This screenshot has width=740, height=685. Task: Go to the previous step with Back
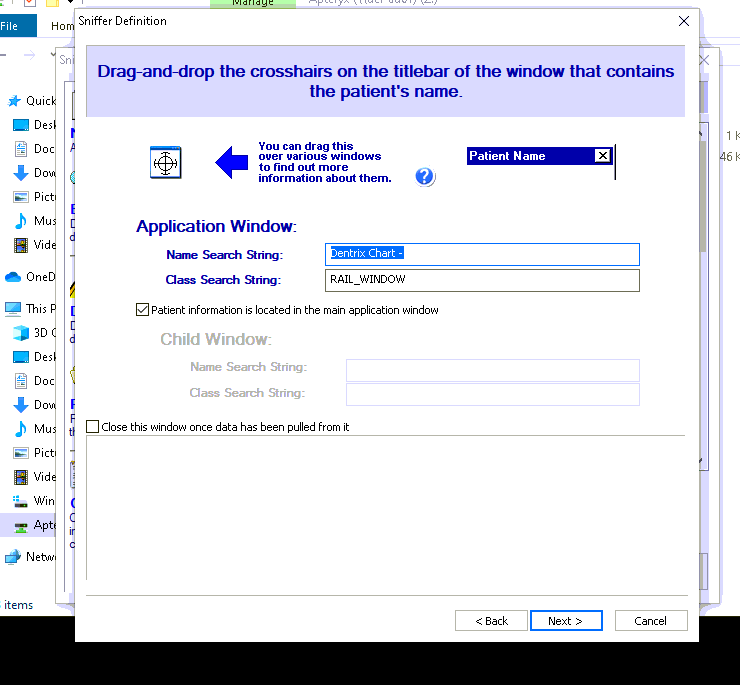coord(491,621)
